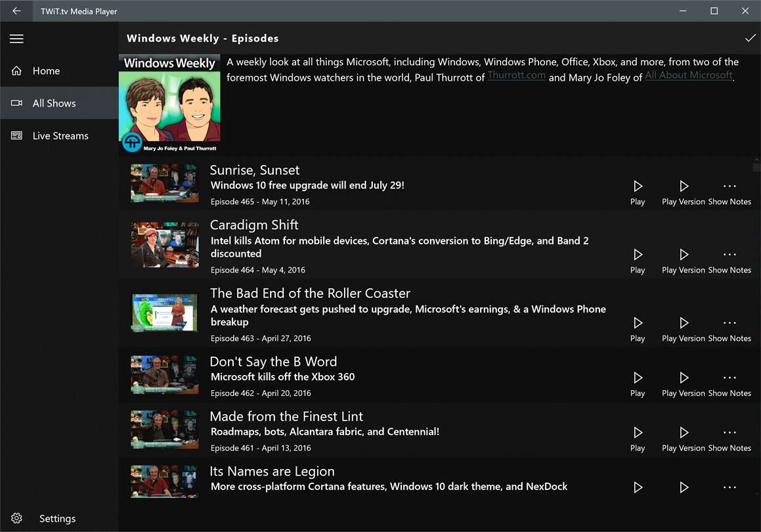Image resolution: width=761 pixels, height=532 pixels.
Task: Maximize the TWiT.tv Media Player window
Action: 714,11
